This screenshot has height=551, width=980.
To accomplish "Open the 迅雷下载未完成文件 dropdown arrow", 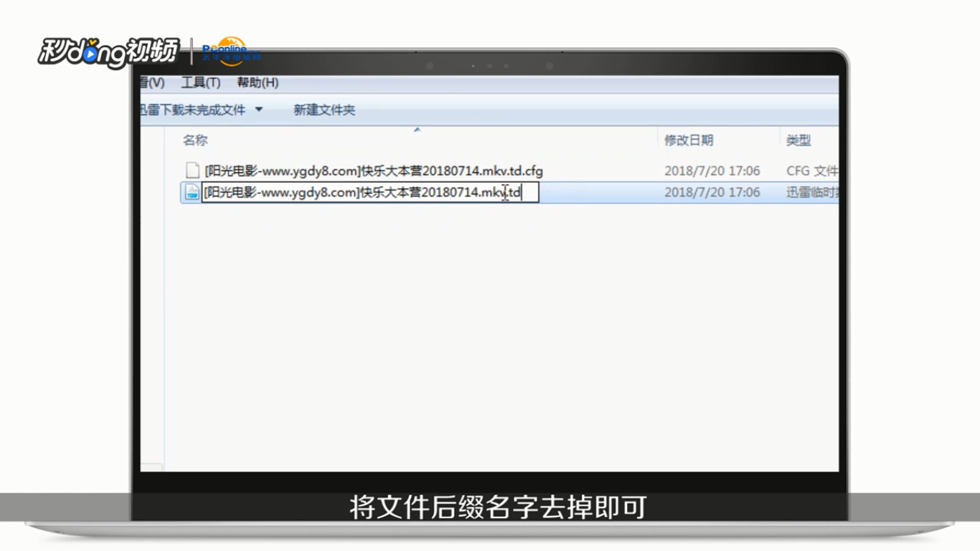I will point(259,110).
